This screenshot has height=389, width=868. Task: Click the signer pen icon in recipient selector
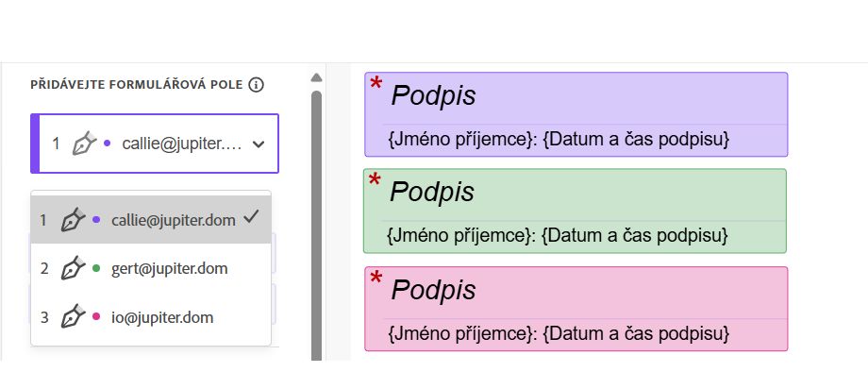pos(84,144)
